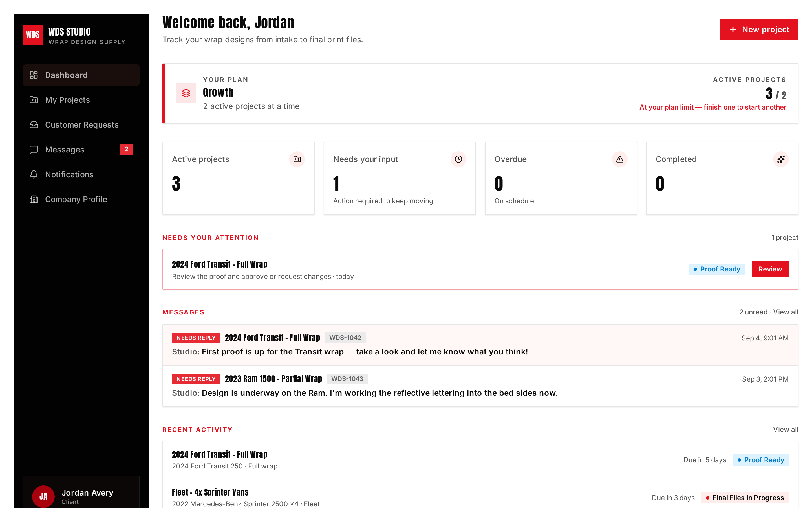Click the WDS red logo badge
This screenshot has width=812, height=508.
32,35
